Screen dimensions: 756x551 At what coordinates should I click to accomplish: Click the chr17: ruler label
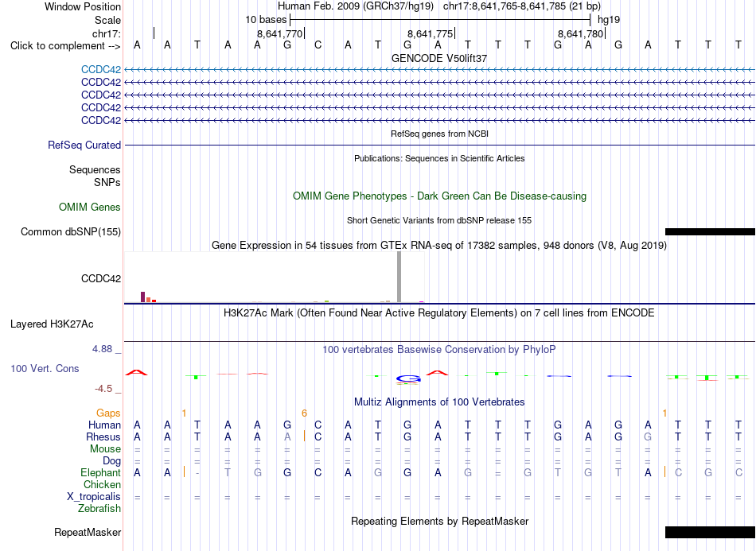click(106, 33)
